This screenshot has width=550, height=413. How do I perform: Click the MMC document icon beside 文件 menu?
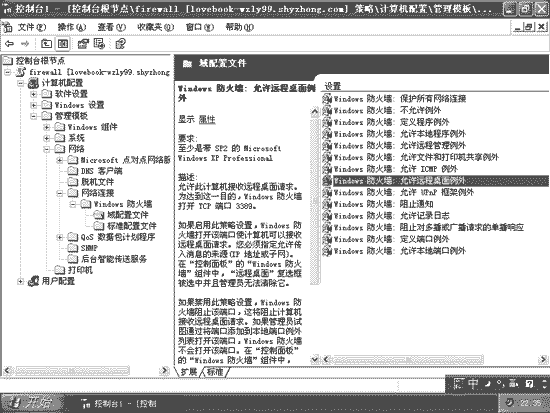tap(7, 27)
